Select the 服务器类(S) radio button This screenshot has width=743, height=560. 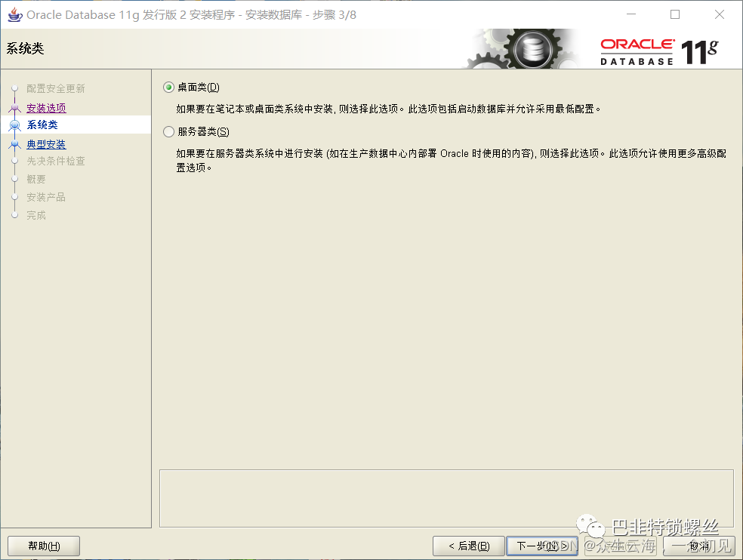[168, 132]
